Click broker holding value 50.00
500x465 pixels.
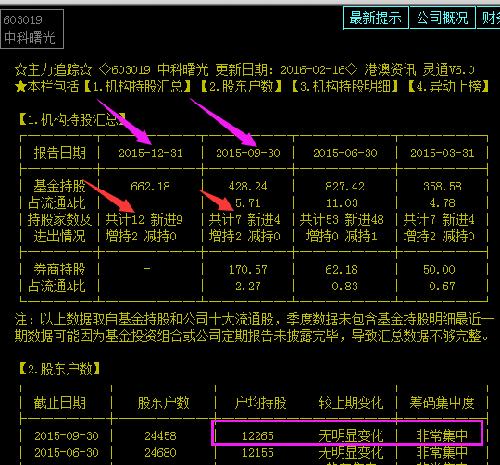(x=439, y=269)
